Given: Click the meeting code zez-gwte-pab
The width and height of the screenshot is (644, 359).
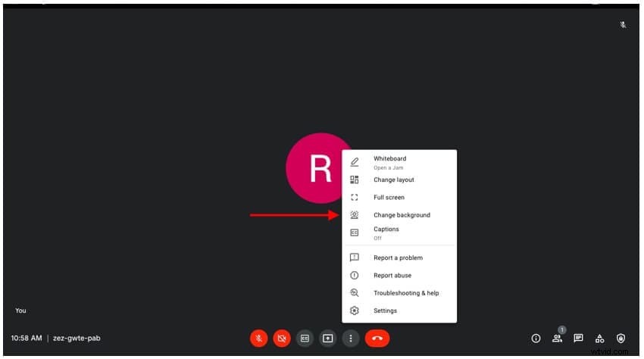Looking at the screenshot, I should click(x=77, y=339).
